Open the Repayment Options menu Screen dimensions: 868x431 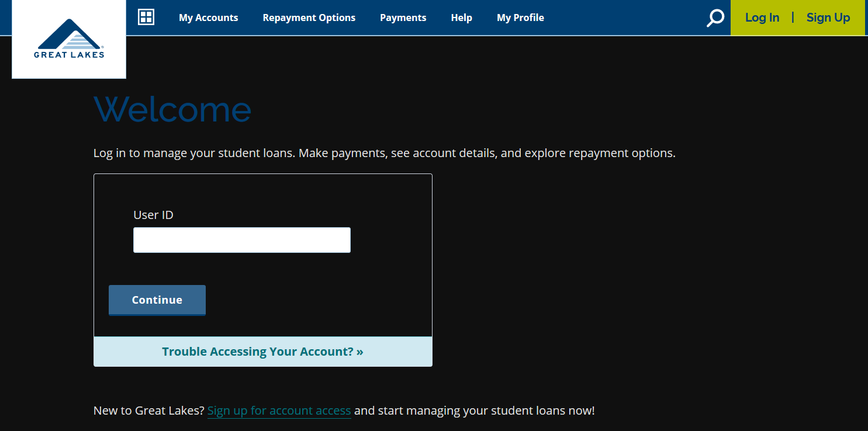pyautogui.click(x=309, y=18)
